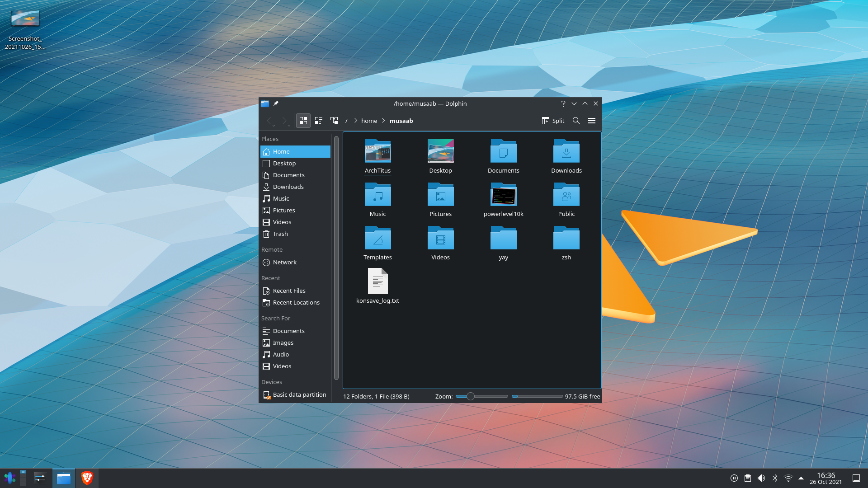Expand hidden system tray icons arrow

(801, 478)
